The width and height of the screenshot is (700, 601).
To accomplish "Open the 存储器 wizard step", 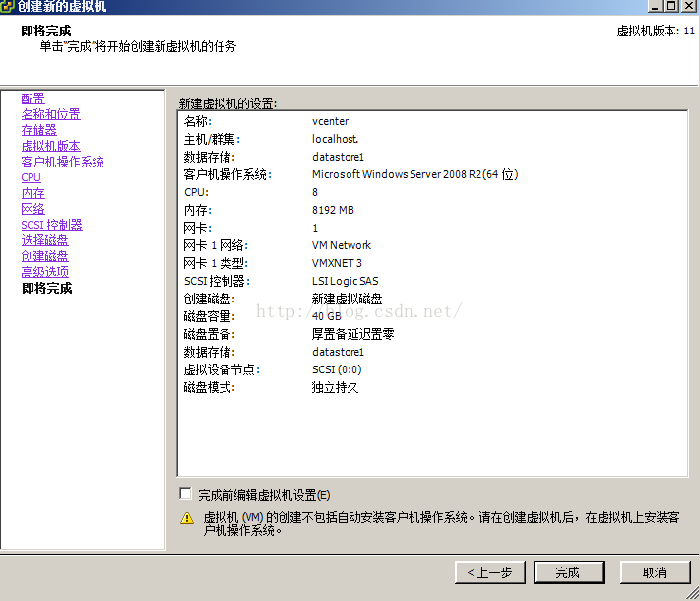I will point(39,130).
